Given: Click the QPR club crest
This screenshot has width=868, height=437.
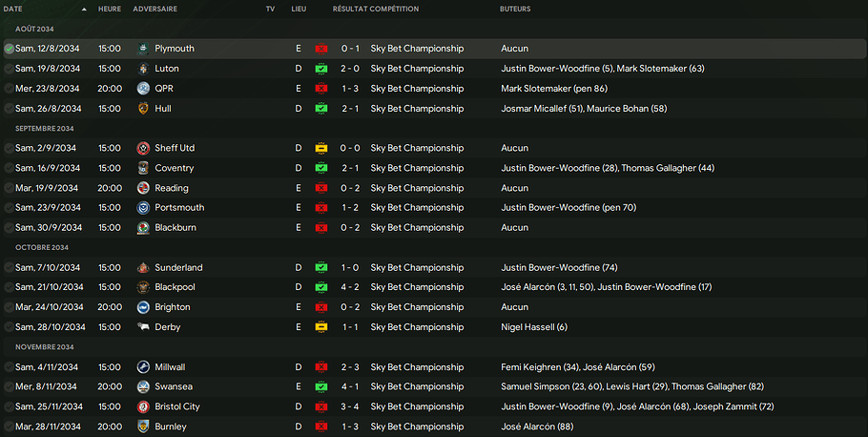Looking at the screenshot, I should [x=142, y=89].
